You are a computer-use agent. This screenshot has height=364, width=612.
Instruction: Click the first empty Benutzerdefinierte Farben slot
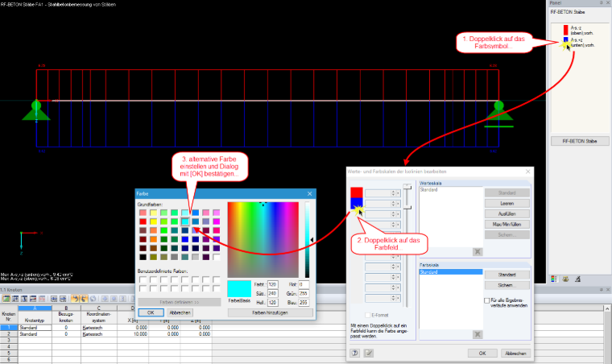(143, 279)
